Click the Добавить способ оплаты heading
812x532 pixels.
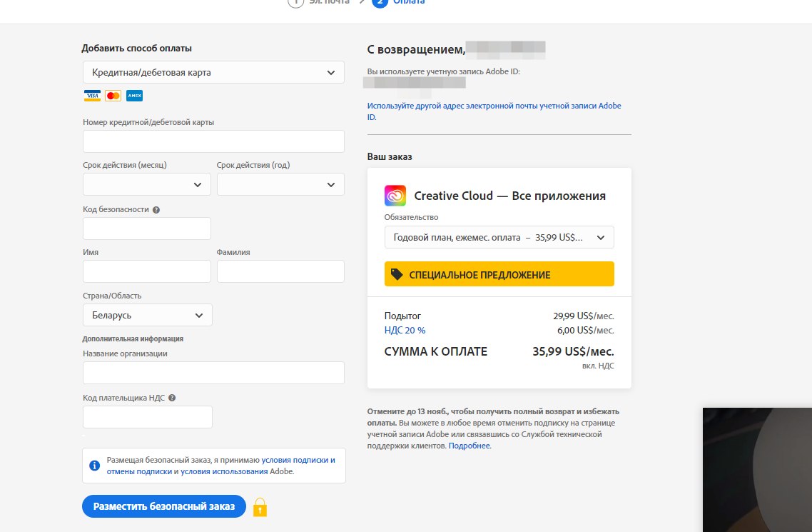(x=137, y=48)
